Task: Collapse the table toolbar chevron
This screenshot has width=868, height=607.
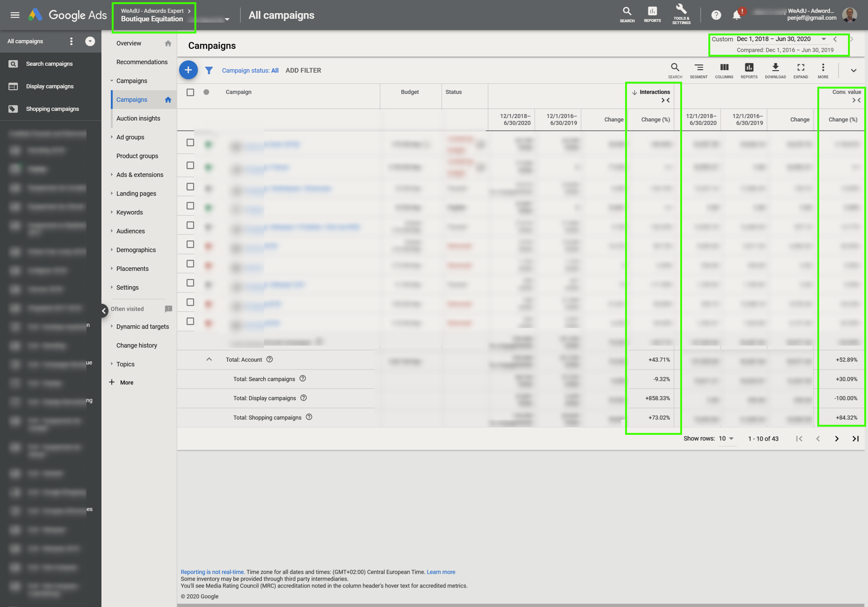Action: click(853, 71)
